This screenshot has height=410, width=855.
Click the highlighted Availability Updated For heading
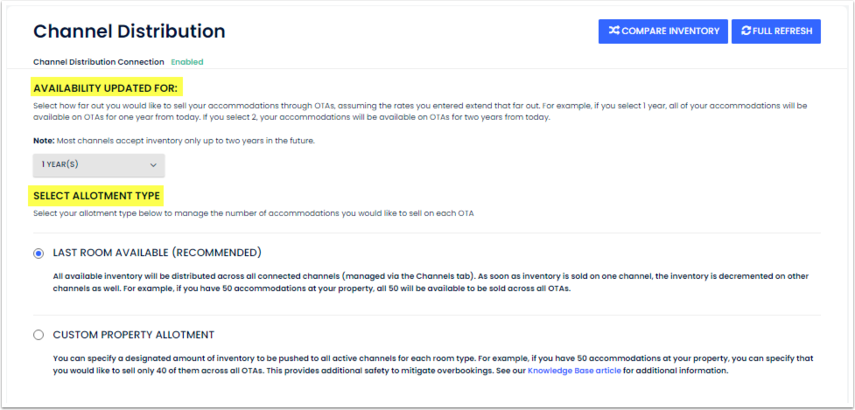point(105,88)
